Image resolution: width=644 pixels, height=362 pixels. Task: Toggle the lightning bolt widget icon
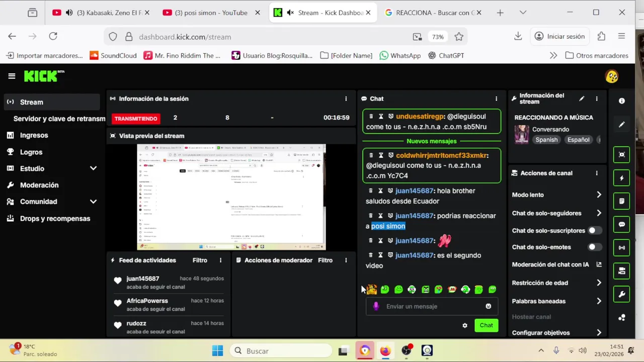(x=622, y=178)
